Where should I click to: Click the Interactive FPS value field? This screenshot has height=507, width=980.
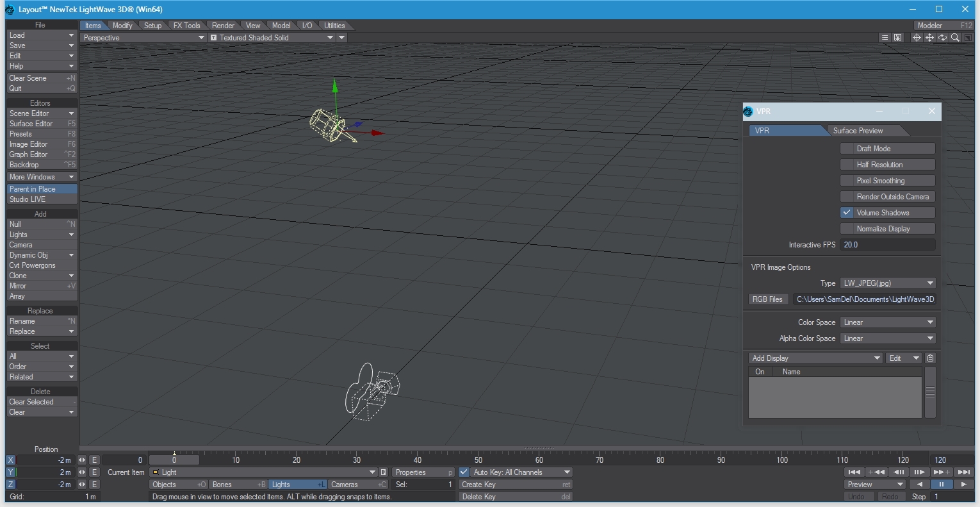click(x=887, y=245)
